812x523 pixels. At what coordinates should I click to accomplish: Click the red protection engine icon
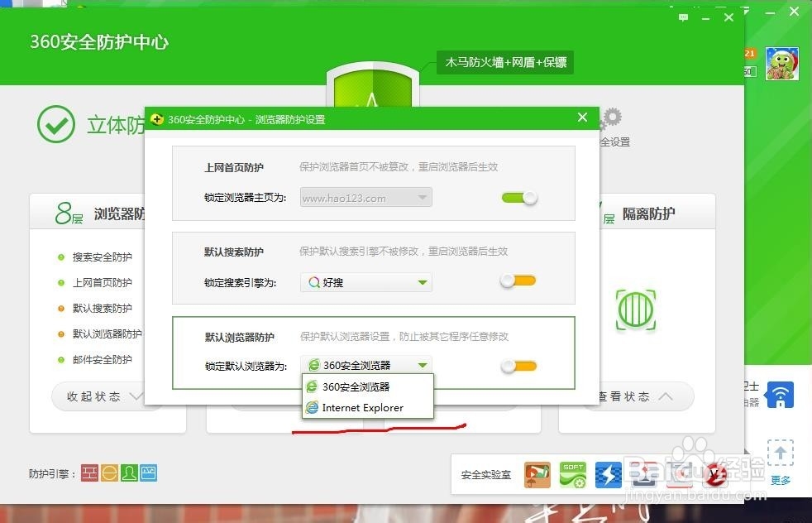pos(89,473)
